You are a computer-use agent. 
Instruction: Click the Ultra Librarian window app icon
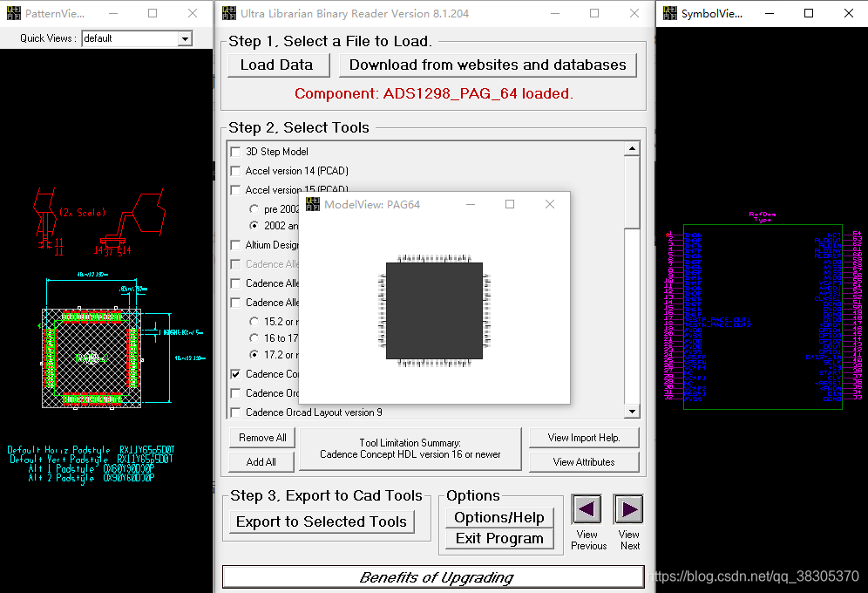(229, 13)
